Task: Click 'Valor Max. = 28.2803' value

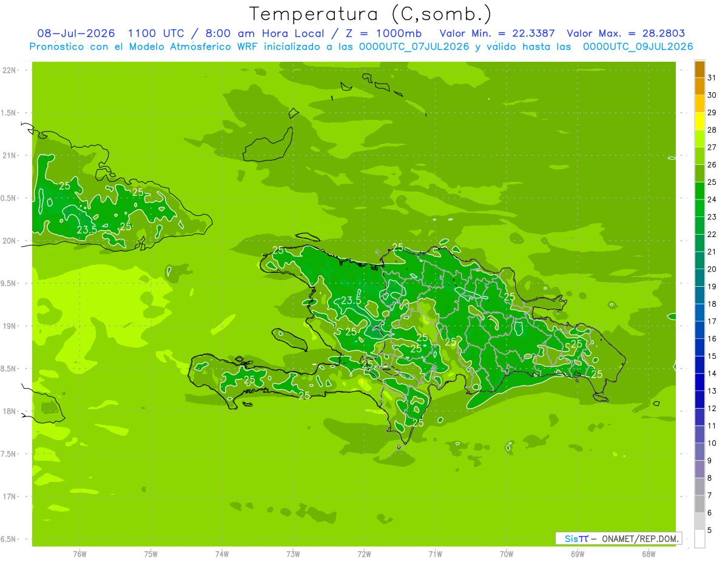Action: click(625, 33)
